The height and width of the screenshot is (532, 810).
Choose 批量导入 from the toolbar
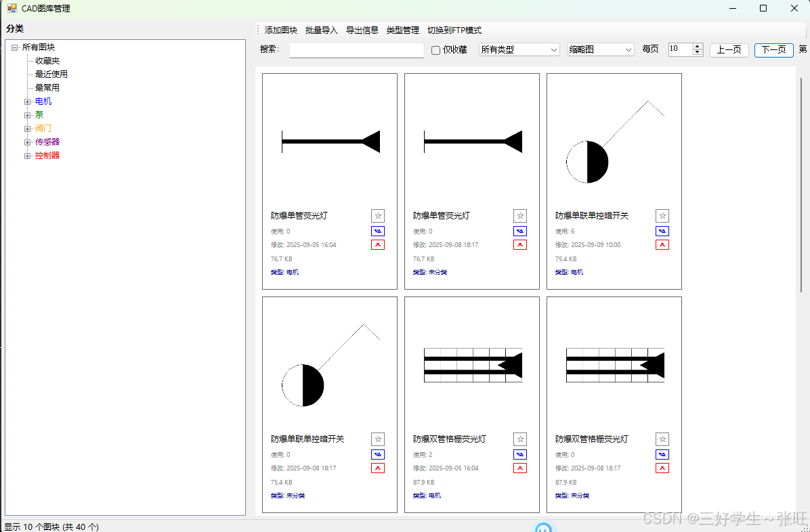pyautogui.click(x=321, y=30)
